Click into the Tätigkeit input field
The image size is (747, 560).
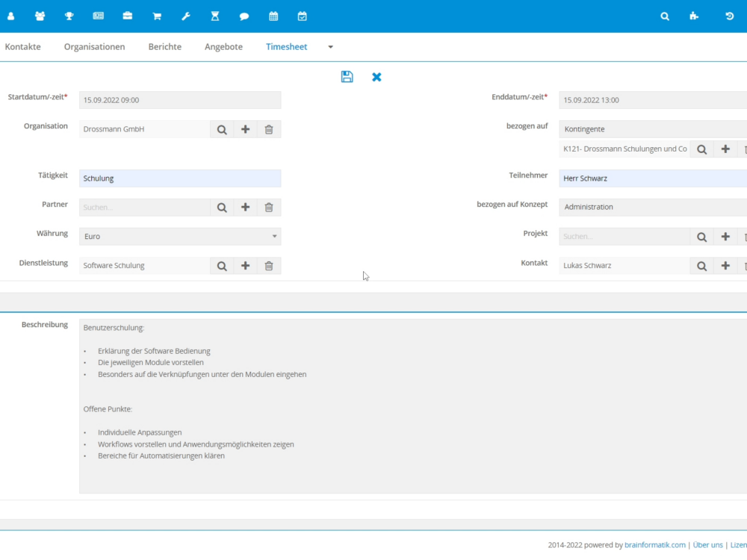pyautogui.click(x=180, y=178)
